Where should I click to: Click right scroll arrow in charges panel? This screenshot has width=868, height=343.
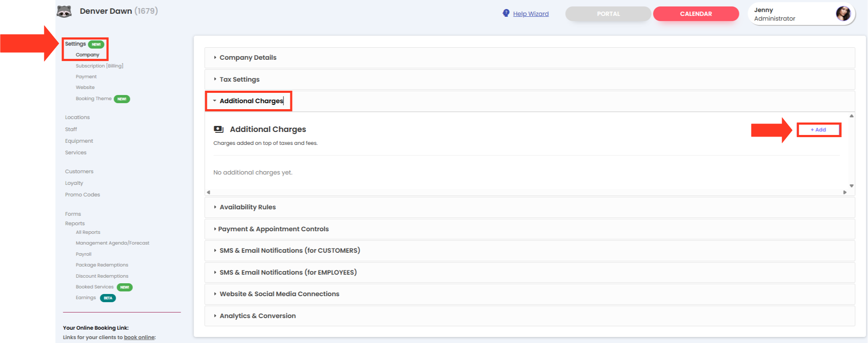[845, 192]
